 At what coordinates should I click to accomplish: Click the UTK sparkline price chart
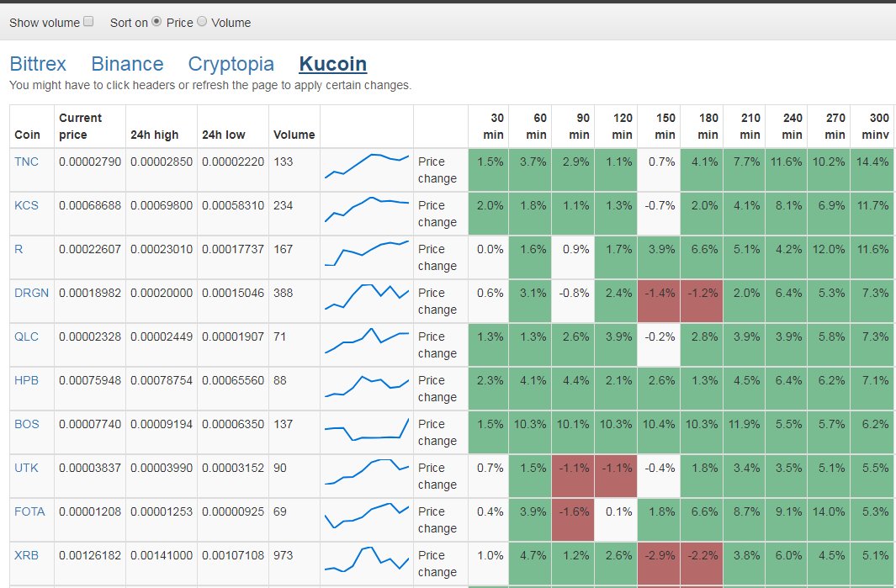(367, 471)
